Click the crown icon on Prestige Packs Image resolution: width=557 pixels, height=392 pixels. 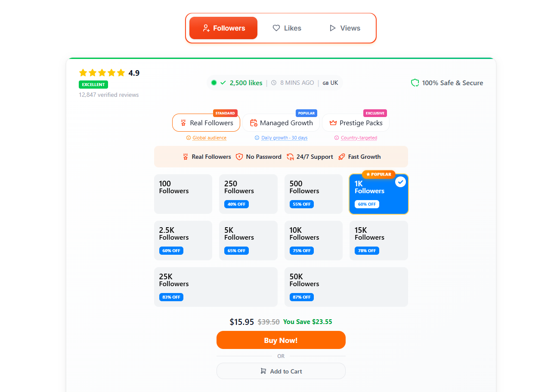[333, 123]
